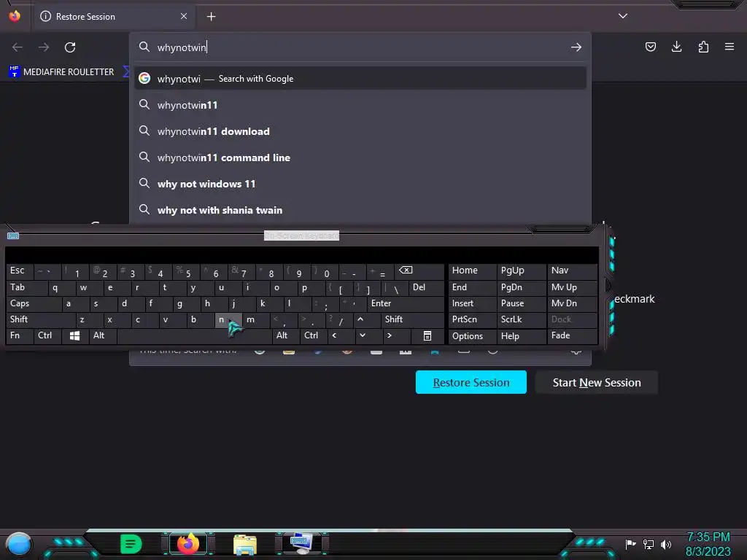
Task: Expand the list all tabs chevron
Action: point(623,16)
